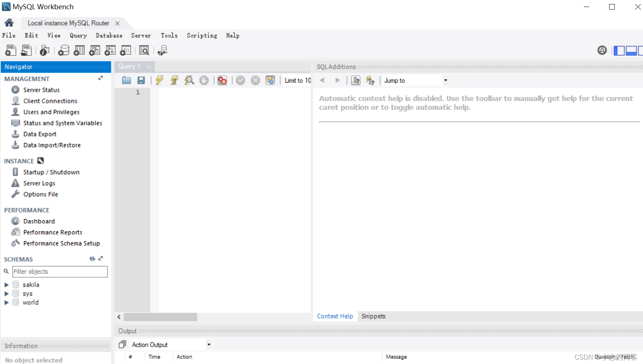Open Performance Reports

coord(53,232)
